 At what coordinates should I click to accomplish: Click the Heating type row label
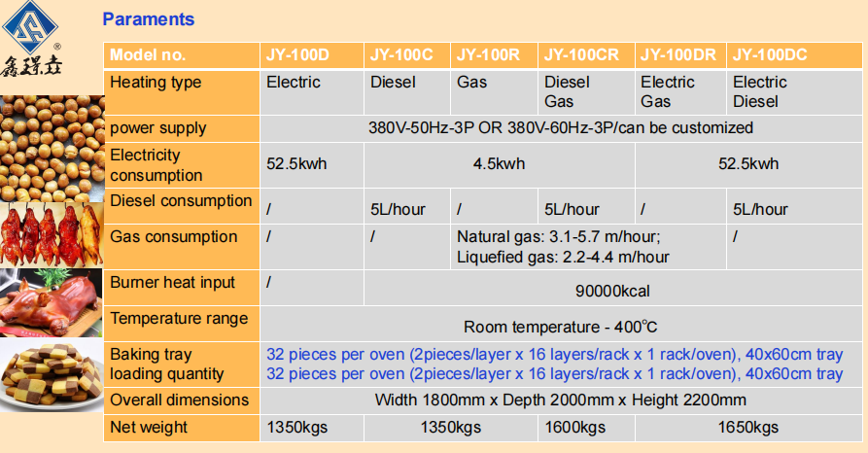click(x=156, y=83)
